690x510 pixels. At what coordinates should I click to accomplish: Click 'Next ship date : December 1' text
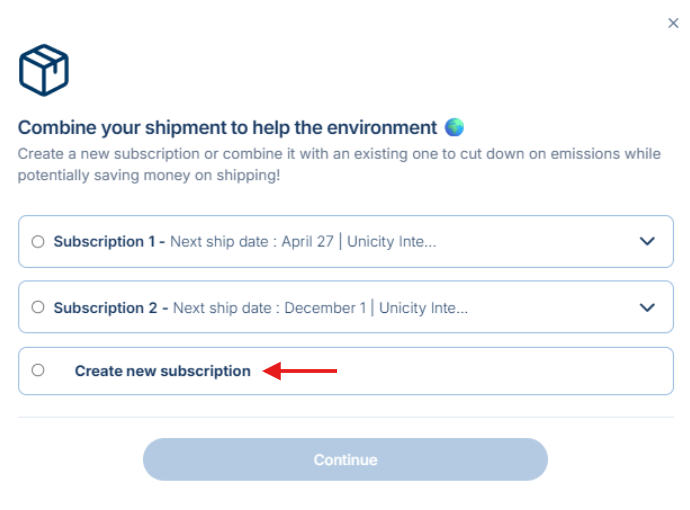270,308
